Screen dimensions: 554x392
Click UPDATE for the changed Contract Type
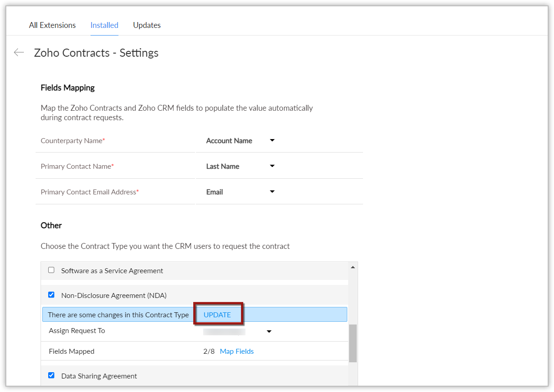217,315
